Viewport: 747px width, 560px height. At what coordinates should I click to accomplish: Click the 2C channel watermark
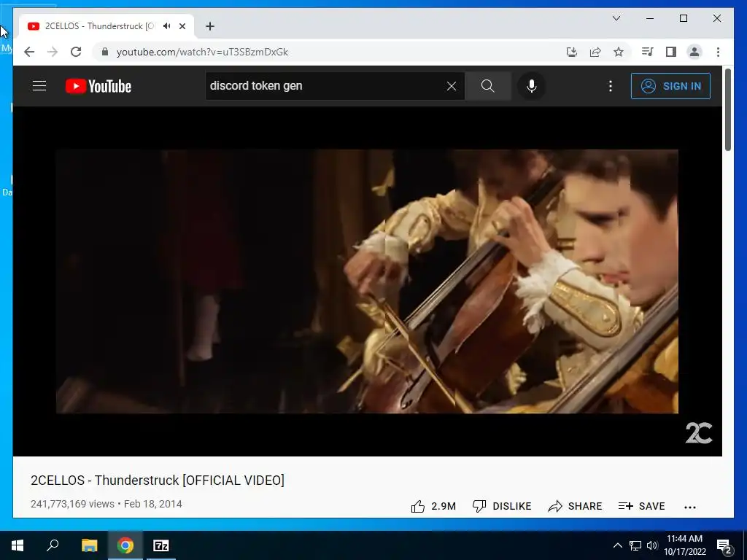pyautogui.click(x=698, y=432)
